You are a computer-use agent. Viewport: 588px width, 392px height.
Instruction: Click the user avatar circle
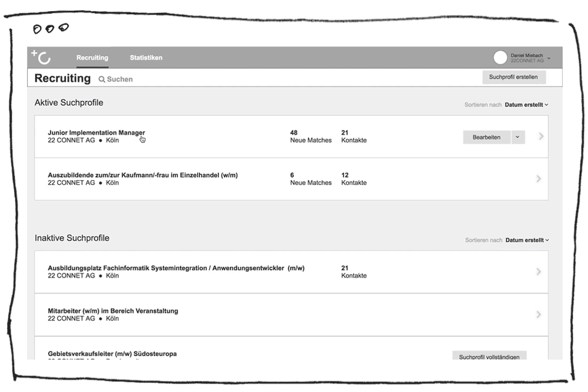(x=500, y=58)
